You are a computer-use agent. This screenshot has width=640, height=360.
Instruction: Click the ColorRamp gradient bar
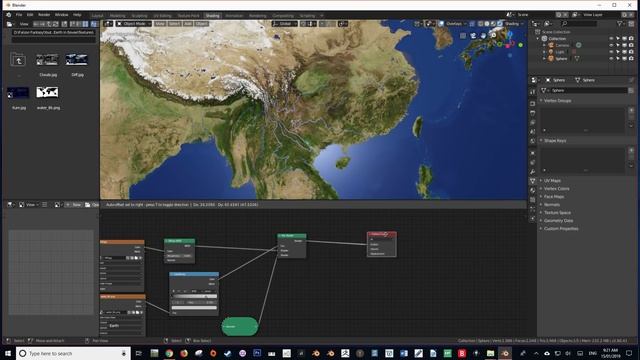194,296
